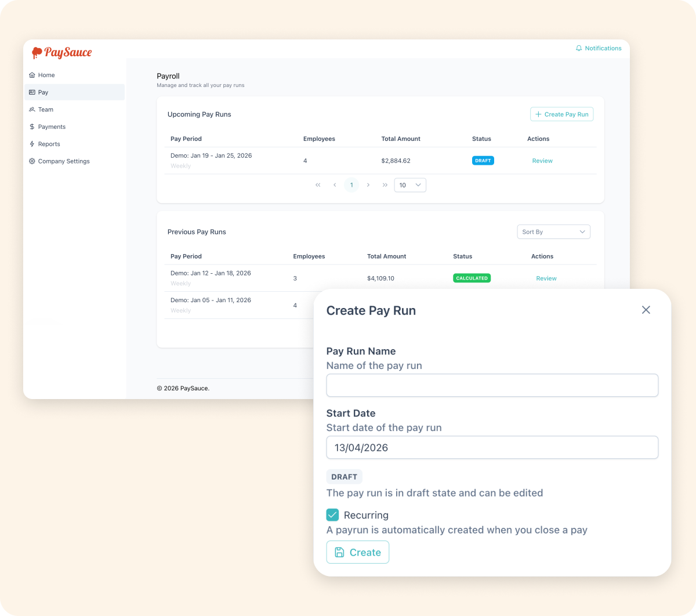Click the Home house icon in sidebar
696x616 pixels.
coord(32,75)
